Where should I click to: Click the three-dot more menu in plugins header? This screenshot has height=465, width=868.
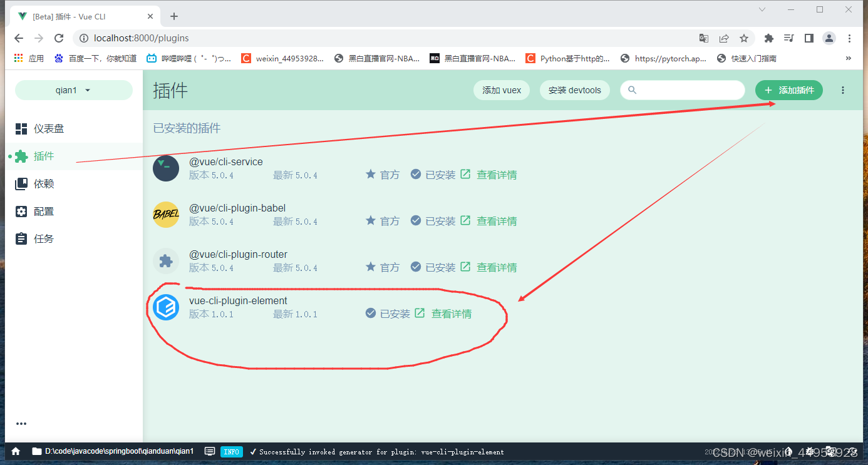point(843,90)
